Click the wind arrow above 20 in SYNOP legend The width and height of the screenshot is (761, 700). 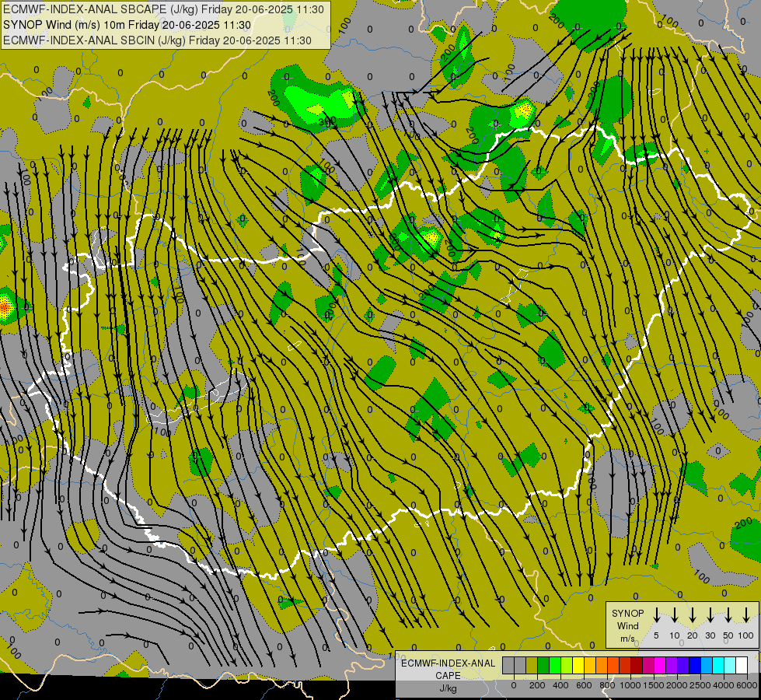(692, 615)
